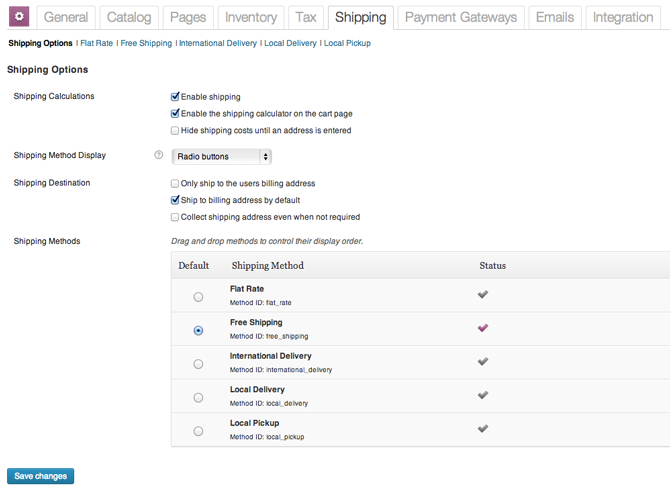The height and width of the screenshot is (500, 670).
Task: Click the Flat Rate status checkmark
Action: [x=483, y=294]
